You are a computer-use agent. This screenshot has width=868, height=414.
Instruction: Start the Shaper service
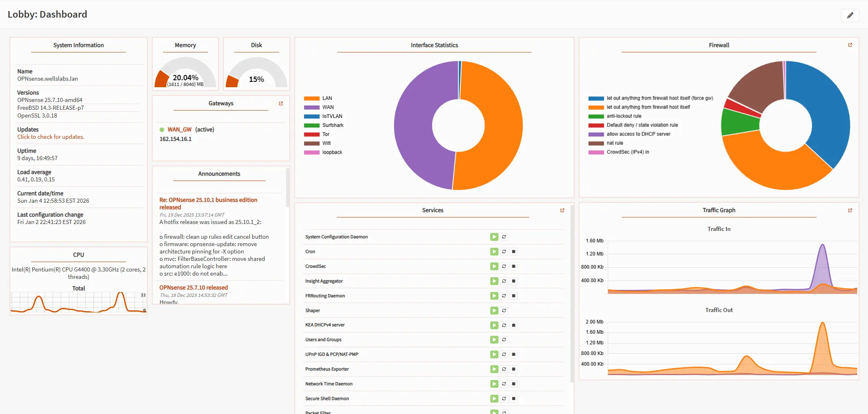[494, 310]
